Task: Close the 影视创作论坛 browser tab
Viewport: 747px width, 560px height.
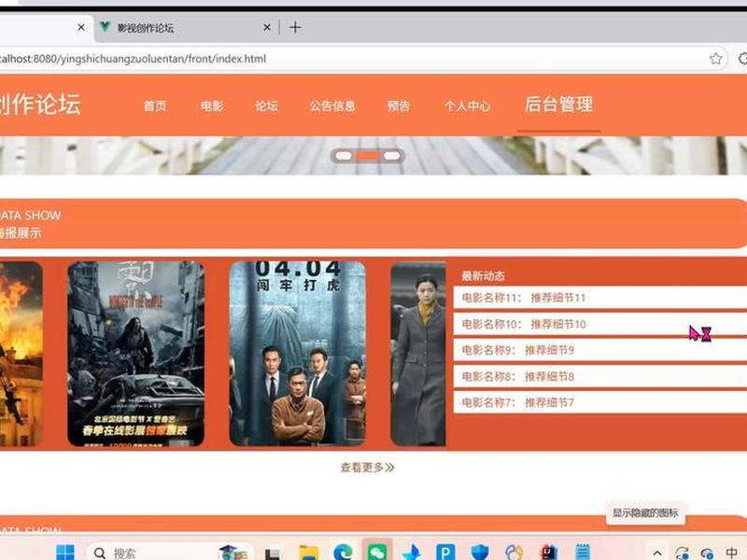Action: coord(267,28)
